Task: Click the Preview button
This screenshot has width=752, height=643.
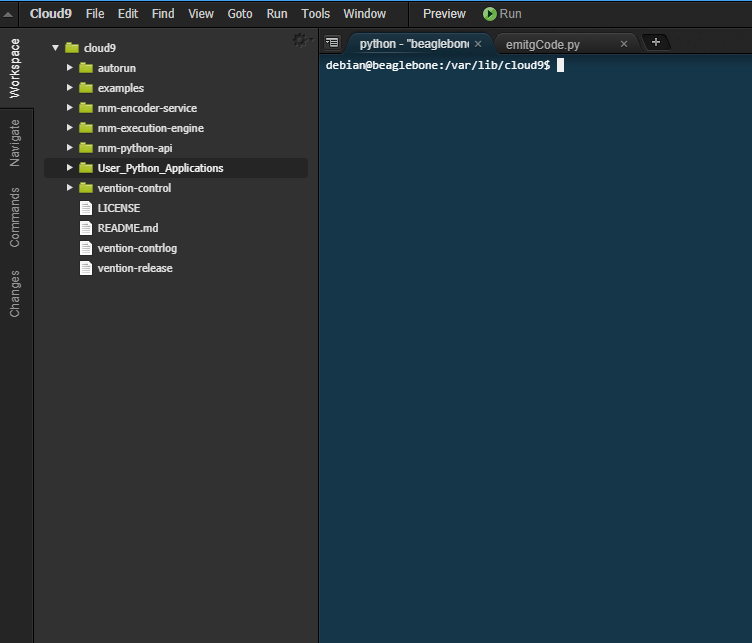Action: pos(444,14)
